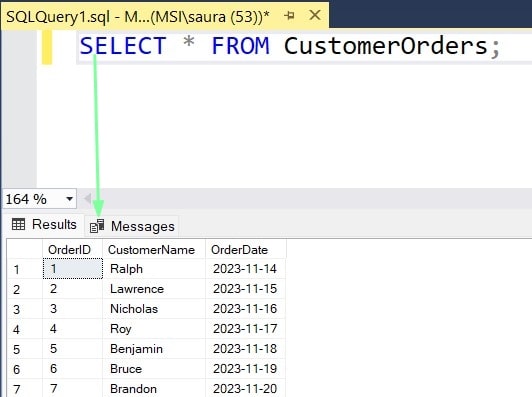
Task: Select the 2023-11-15 order date cell
Action: tap(245, 289)
